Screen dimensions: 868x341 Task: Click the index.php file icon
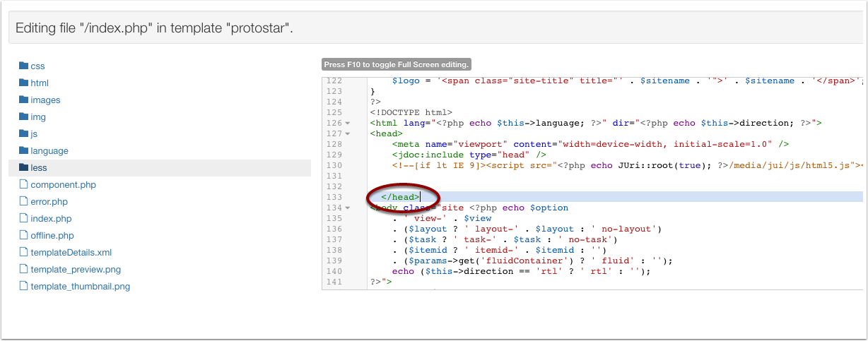point(23,218)
